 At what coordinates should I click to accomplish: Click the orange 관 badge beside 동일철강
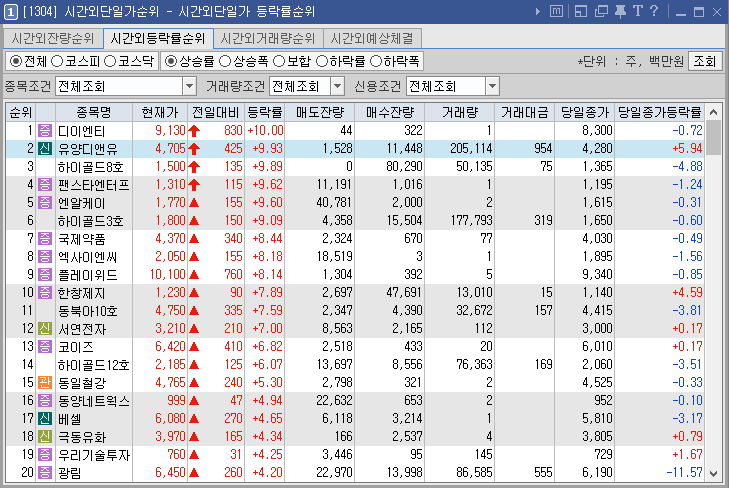coord(45,382)
